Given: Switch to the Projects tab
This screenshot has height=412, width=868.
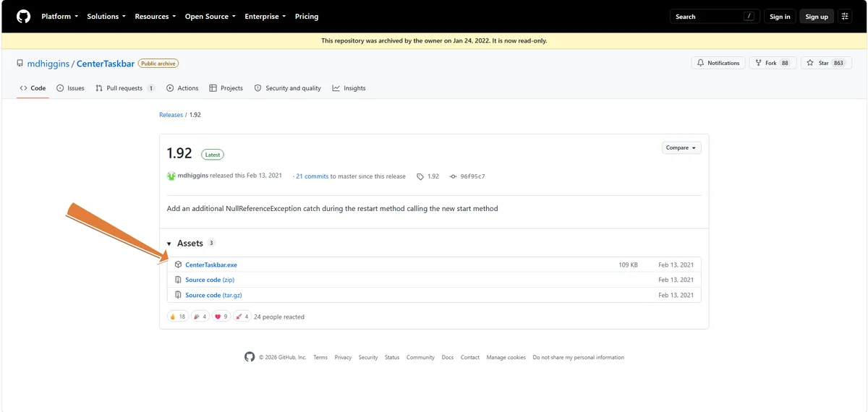Looking at the screenshot, I should click(x=226, y=88).
